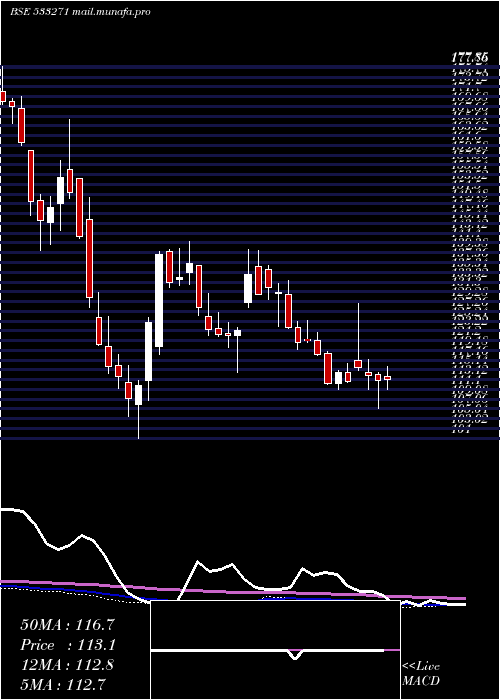This screenshot has width=500, height=700.
Task: Click the BSE 533271 mail.munafa.pro title text
Action: click(x=80, y=12)
